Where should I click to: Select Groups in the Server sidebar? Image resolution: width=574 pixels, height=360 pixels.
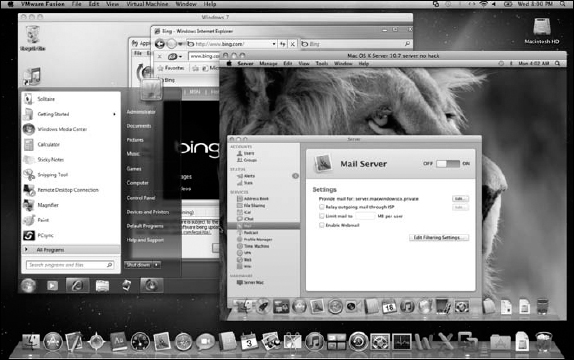247,160
